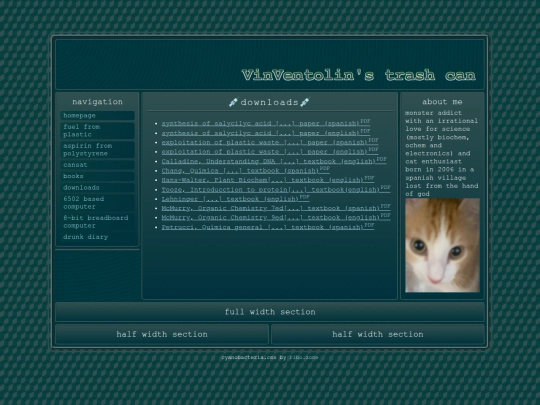Download the Lehninger textbook (english)

tap(236, 198)
